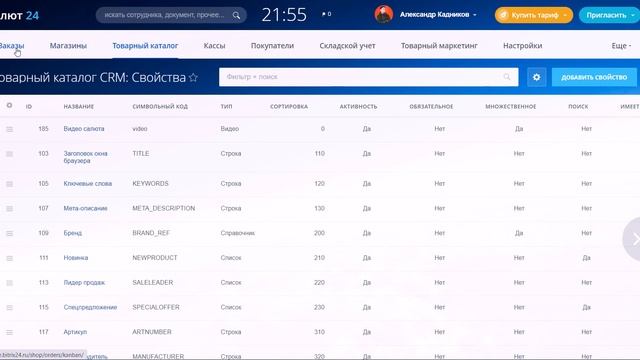
Task: Open row menu icon for Бренд
Action: click(x=9, y=233)
